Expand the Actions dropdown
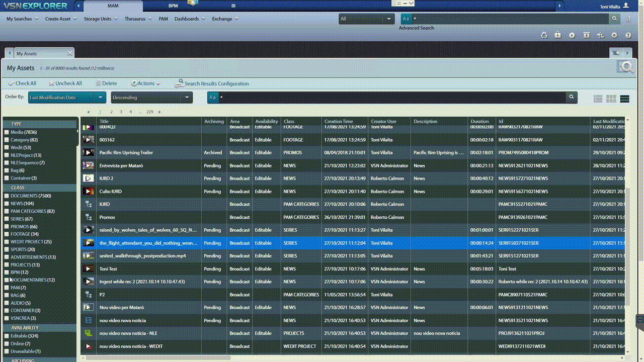 (x=145, y=83)
